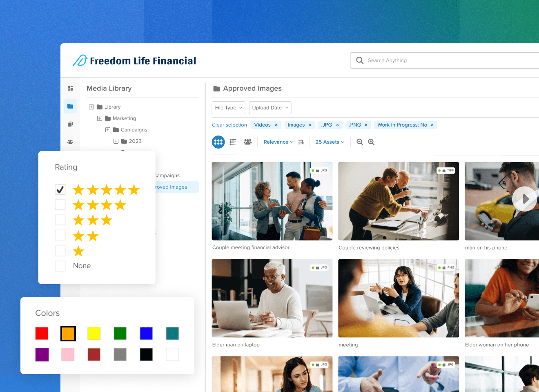Expand the Library tree node
The width and height of the screenshot is (539, 392).
click(x=91, y=107)
